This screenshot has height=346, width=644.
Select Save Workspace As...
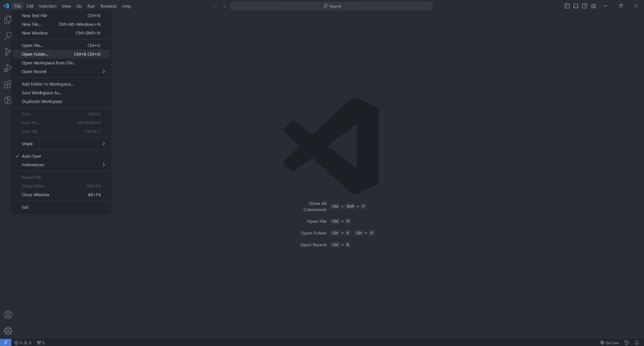point(61,93)
